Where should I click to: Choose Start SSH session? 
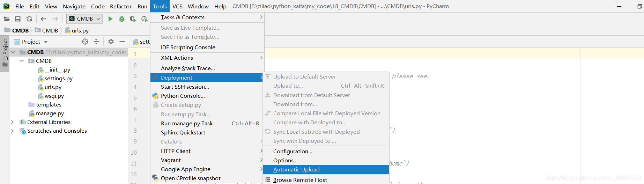coord(207,87)
